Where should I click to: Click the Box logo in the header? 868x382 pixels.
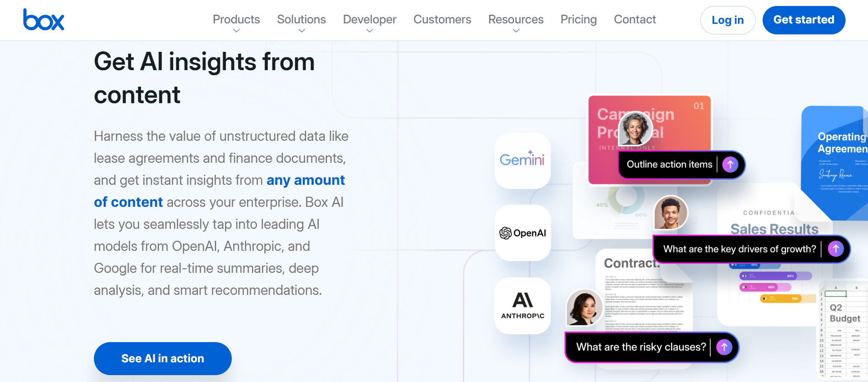44,19
